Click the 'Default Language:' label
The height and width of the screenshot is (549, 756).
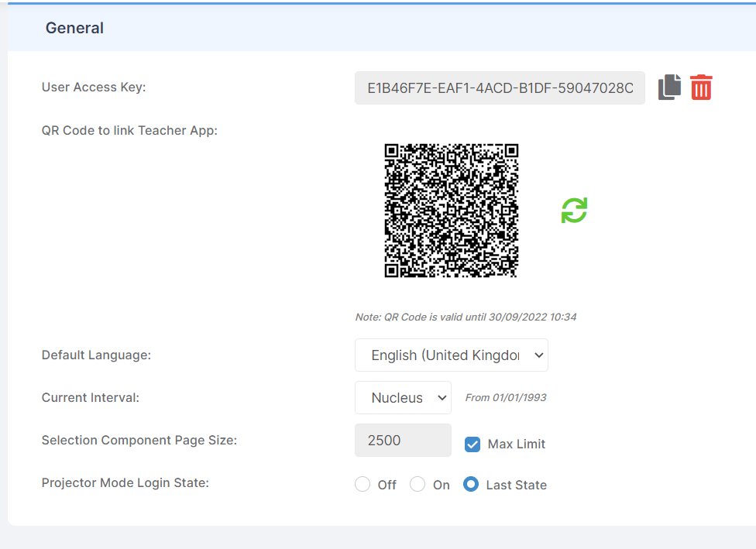tap(96, 355)
